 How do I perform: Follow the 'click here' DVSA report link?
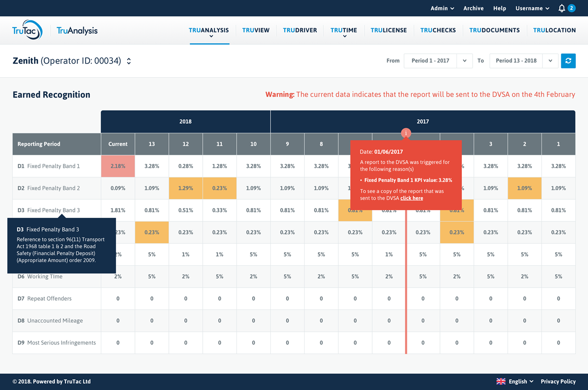tap(411, 198)
